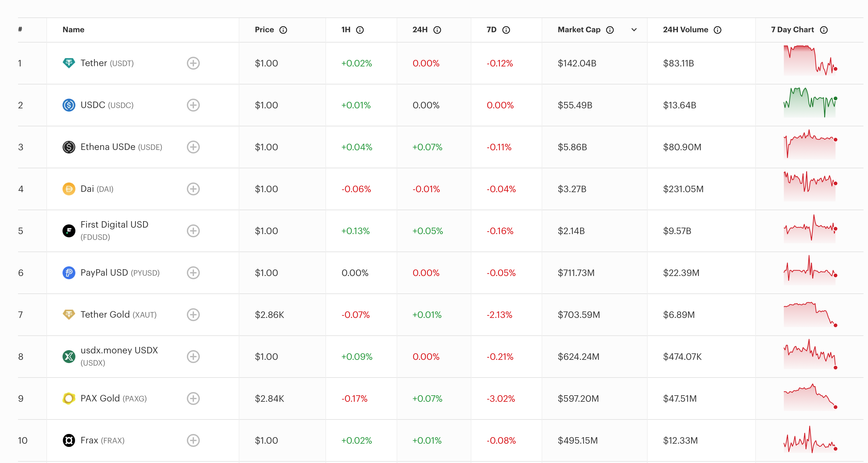Image resolution: width=868 pixels, height=463 pixels.
Task: Click the Tether coin logo
Action: pos(69,63)
